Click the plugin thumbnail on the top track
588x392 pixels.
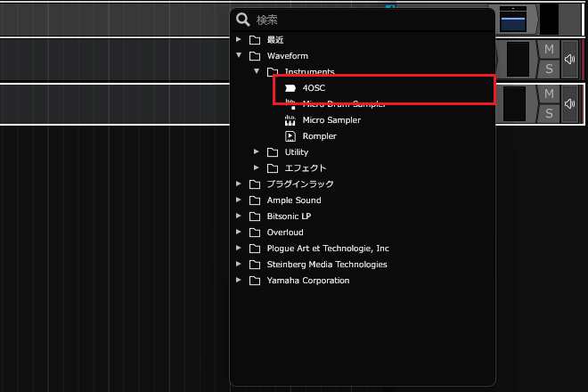point(514,19)
